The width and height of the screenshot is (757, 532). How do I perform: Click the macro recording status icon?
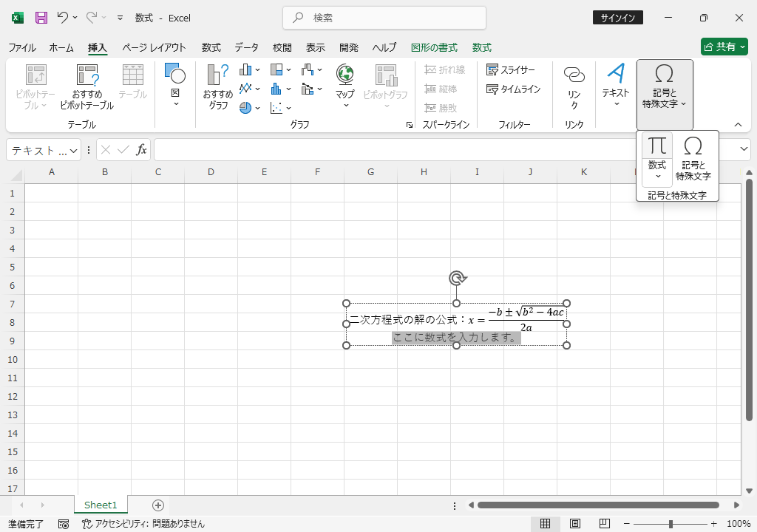tap(64, 524)
